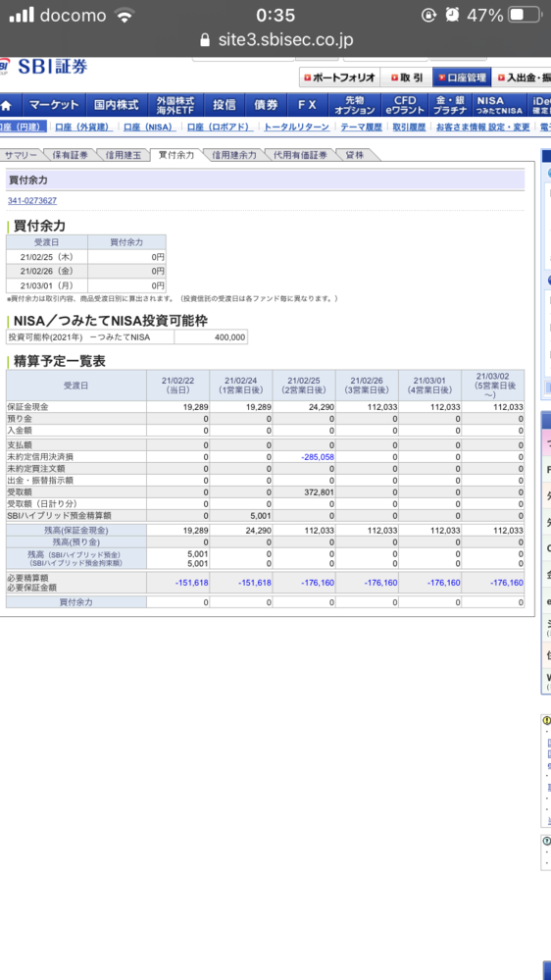Open the マーケット menu
551x980 pixels.
tap(54, 105)
